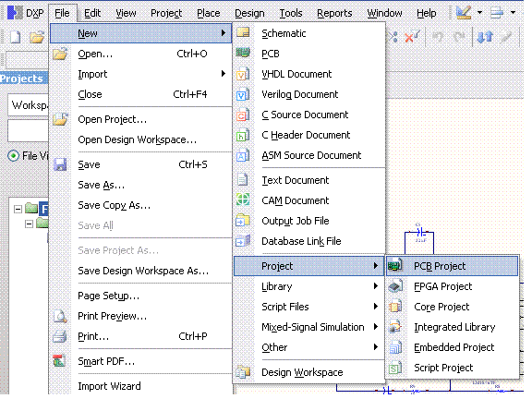Open the Script Files submenu

tap(309, 307)
